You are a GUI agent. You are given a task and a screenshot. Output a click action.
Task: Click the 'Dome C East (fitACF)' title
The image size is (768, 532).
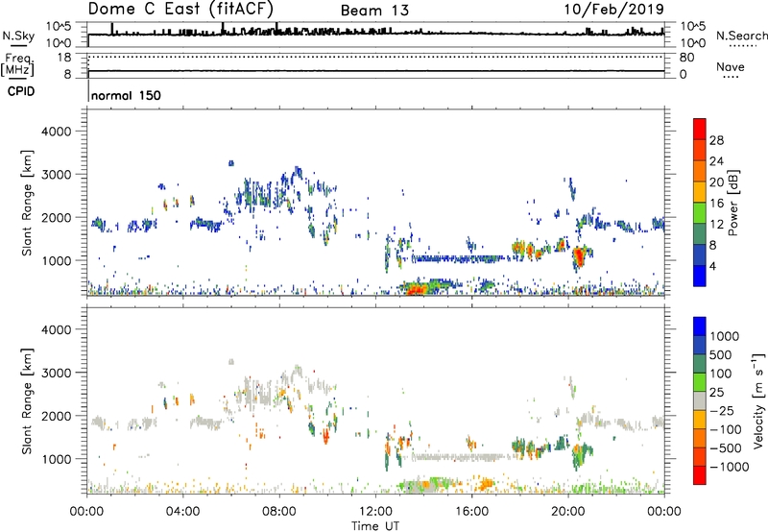[180, 9]
